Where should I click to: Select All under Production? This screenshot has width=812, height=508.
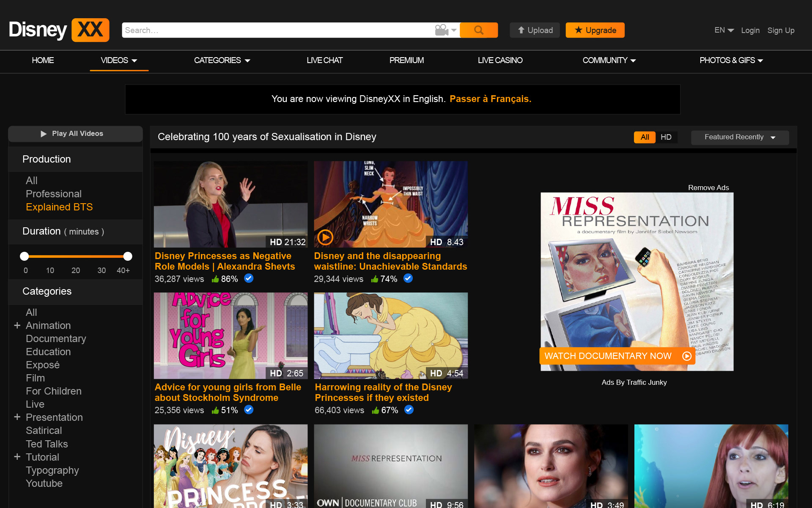tap(32, 181)
